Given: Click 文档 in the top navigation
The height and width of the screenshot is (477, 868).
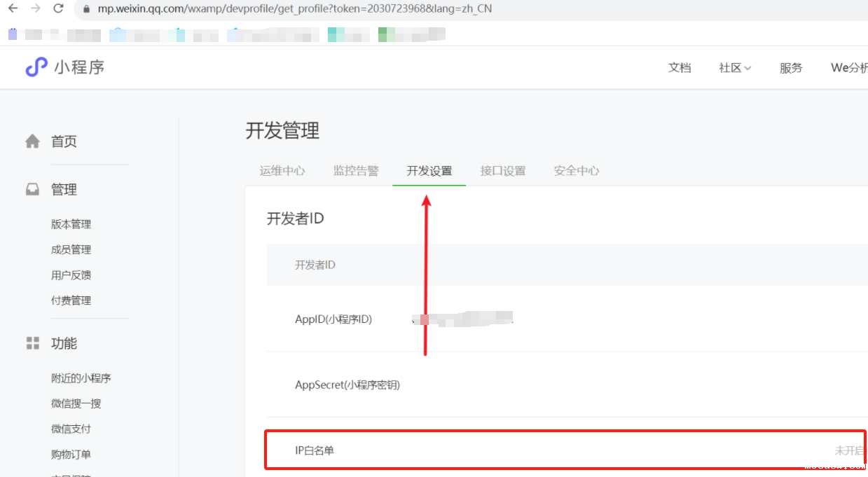Looking at the screenshot, I should [x=680, y=68].
